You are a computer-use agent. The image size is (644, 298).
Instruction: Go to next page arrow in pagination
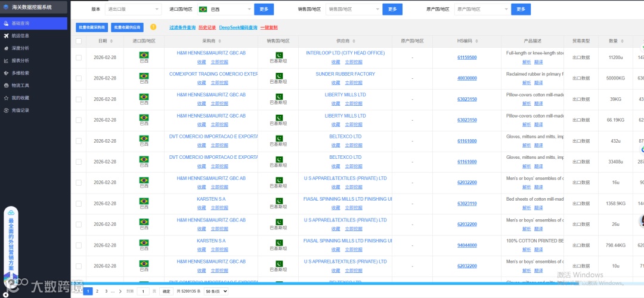click(x=120, y=291)
